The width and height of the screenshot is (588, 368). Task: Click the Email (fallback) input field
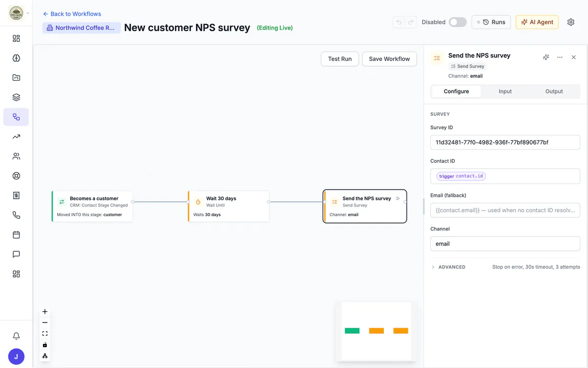click(505, 210)
